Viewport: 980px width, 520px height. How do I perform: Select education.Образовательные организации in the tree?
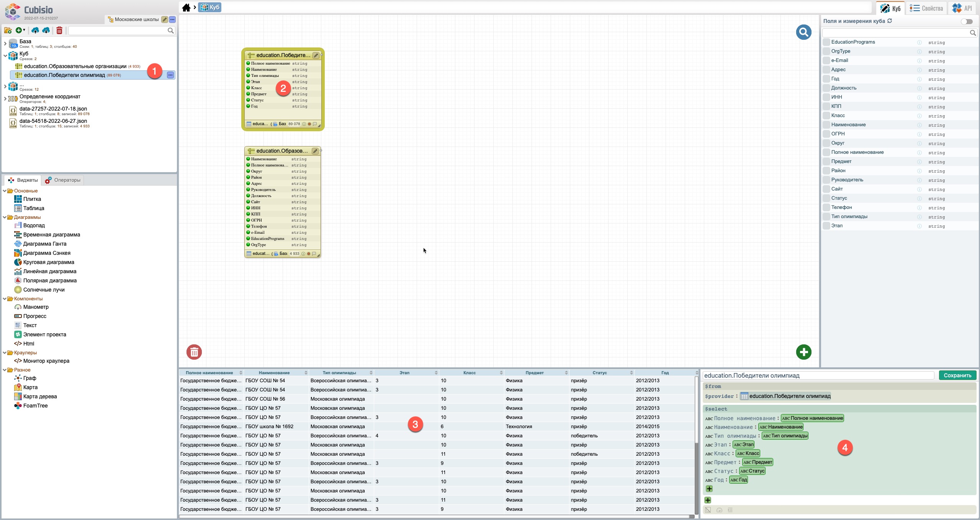[75, 66]
